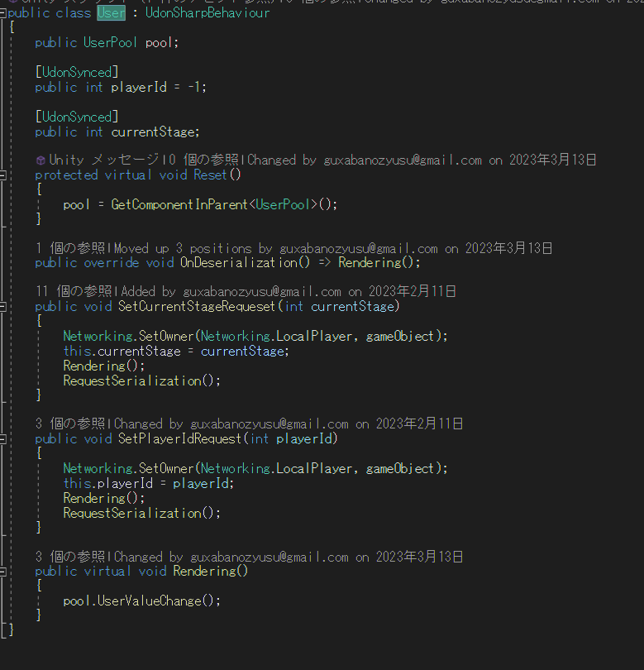Click Networking.SetOwner line in SetCurrentStageRequeset

coord(255,337)
